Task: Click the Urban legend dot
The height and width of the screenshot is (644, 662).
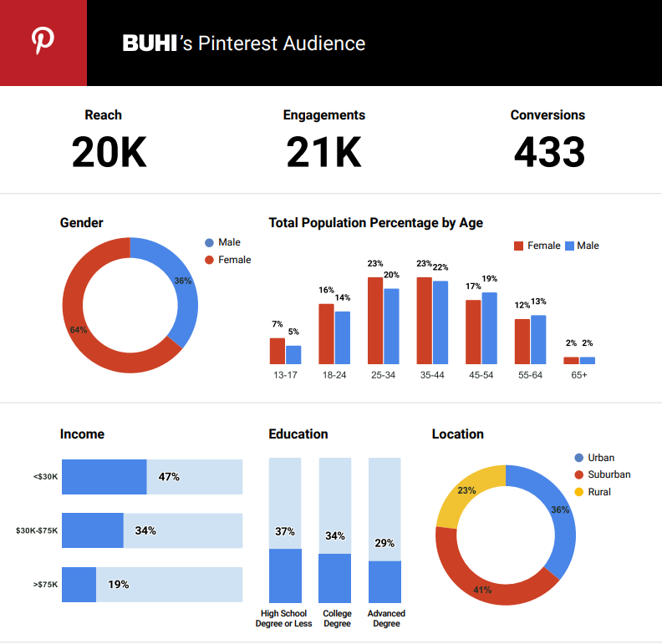Action: (578, 458)
